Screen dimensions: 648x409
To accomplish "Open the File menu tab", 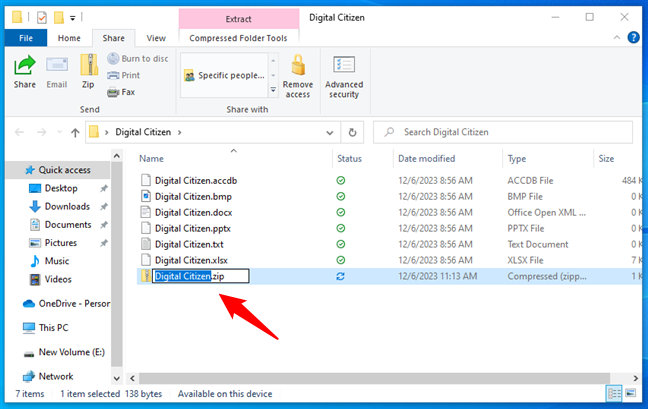I will 26,38.
